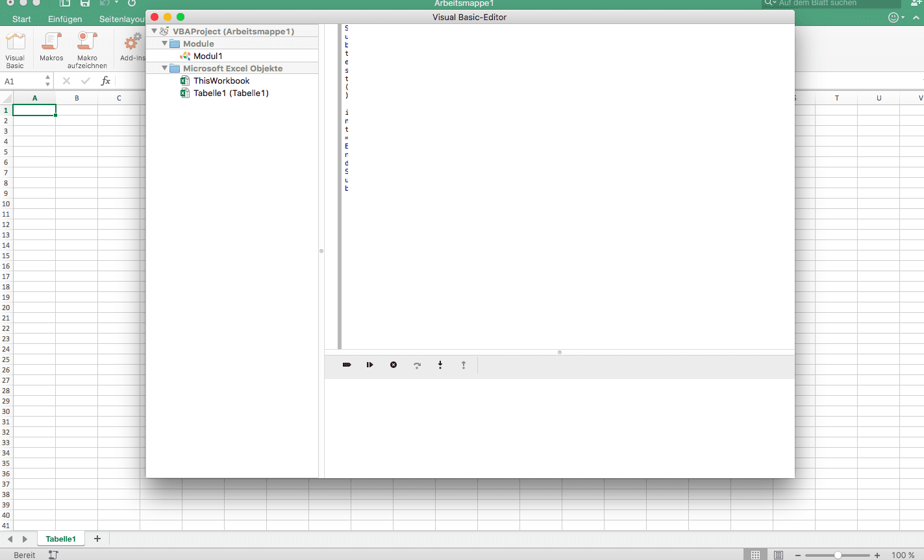Switch to normal view in status bar
The width and height of the screenshot is (924, 560).
755,555
